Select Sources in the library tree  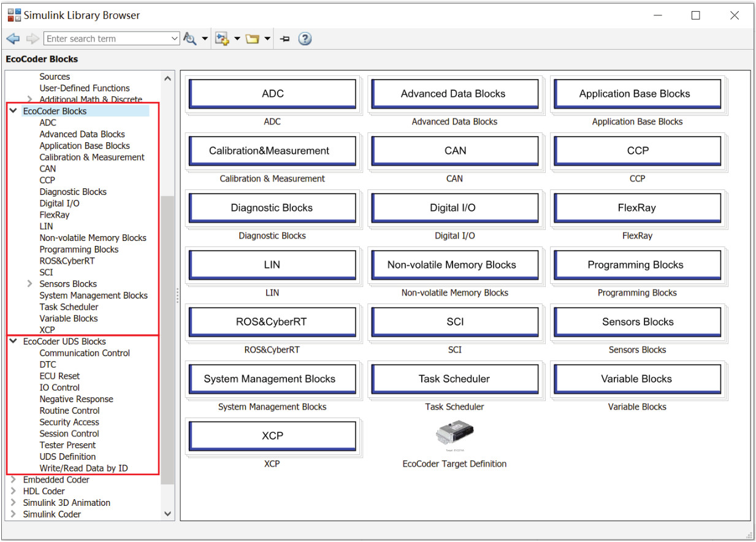[x=55, y=77]
